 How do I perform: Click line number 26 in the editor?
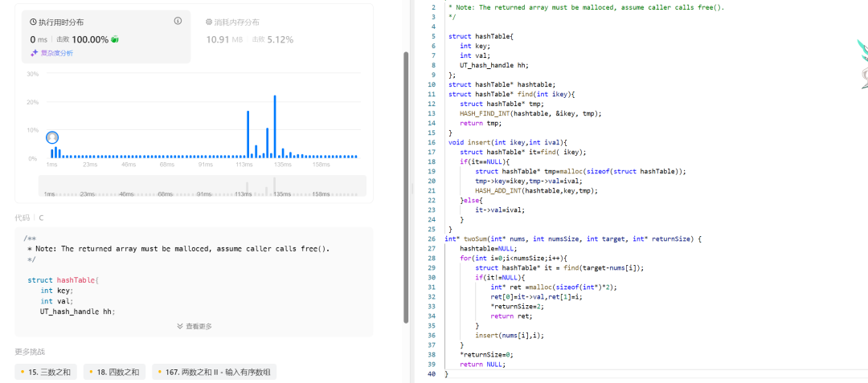point(433,238)
